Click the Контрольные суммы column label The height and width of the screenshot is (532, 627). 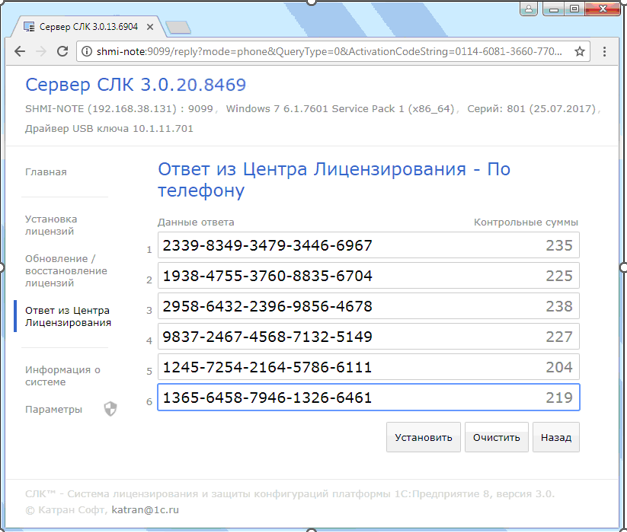click(526, 222)
